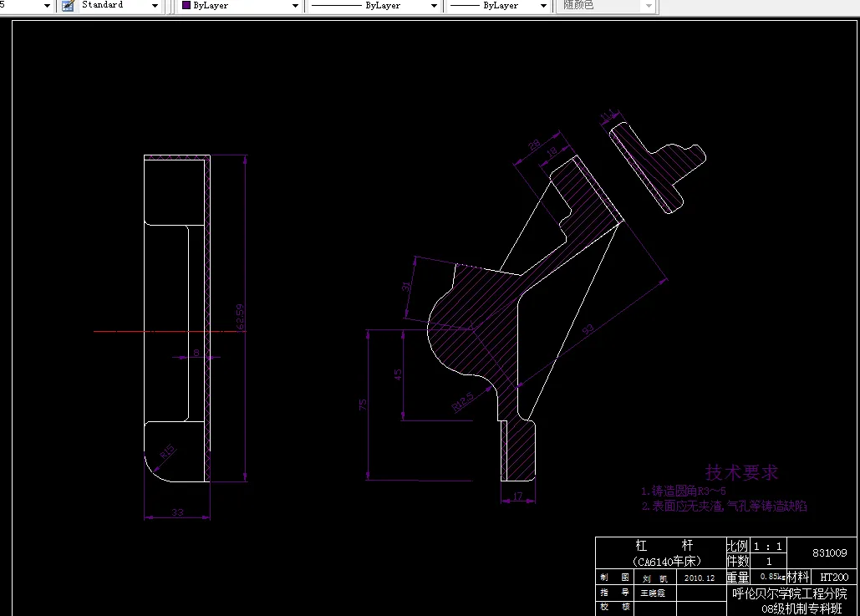860x616 pixels.
Task: Click date cell 2010.12
Action: tap(700, 578)
